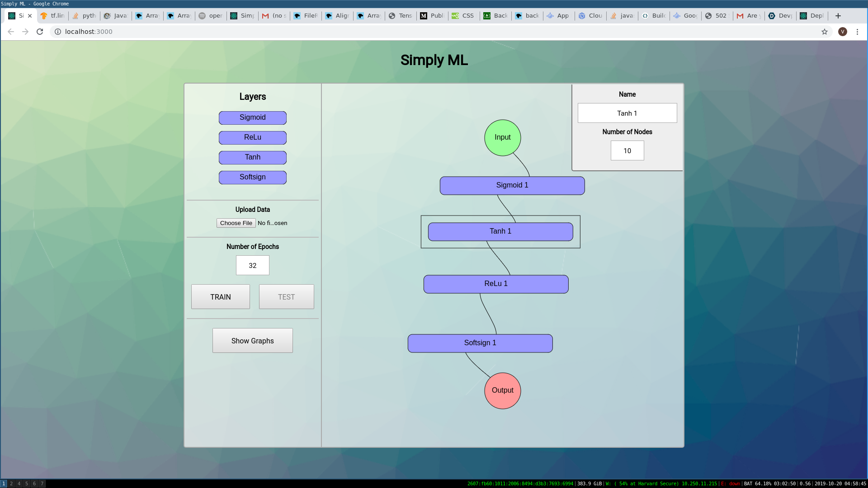Select the ReLu 1 layer block

(495, 284)
